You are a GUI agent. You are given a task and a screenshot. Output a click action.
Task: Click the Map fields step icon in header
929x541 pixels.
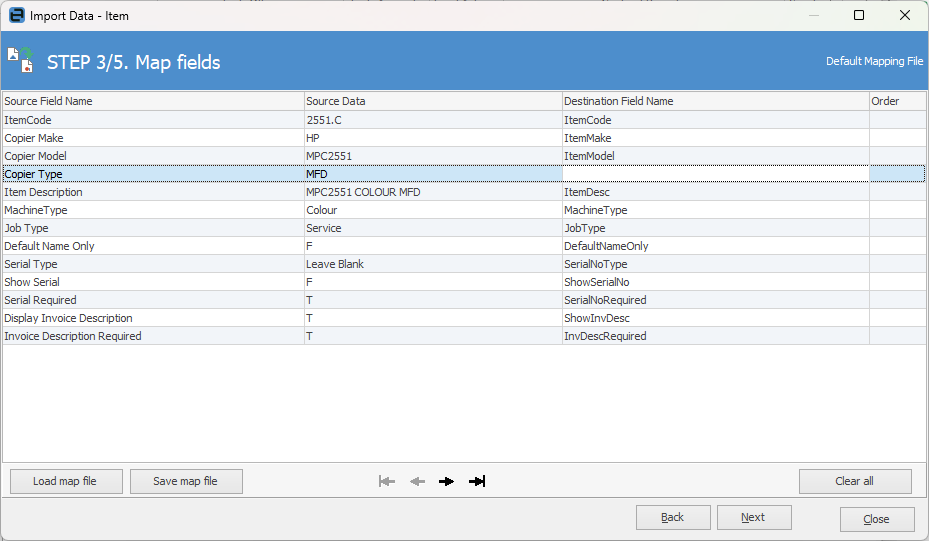[21, 60]
